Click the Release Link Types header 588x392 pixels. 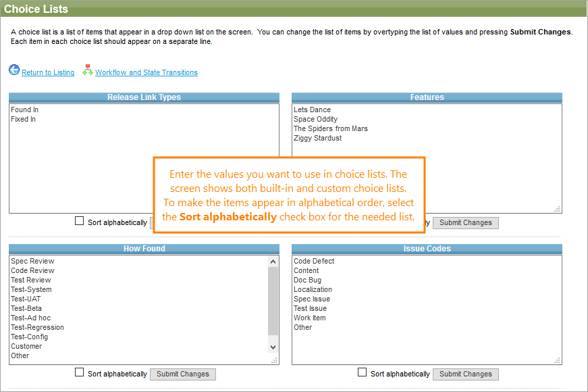[144, 97]
